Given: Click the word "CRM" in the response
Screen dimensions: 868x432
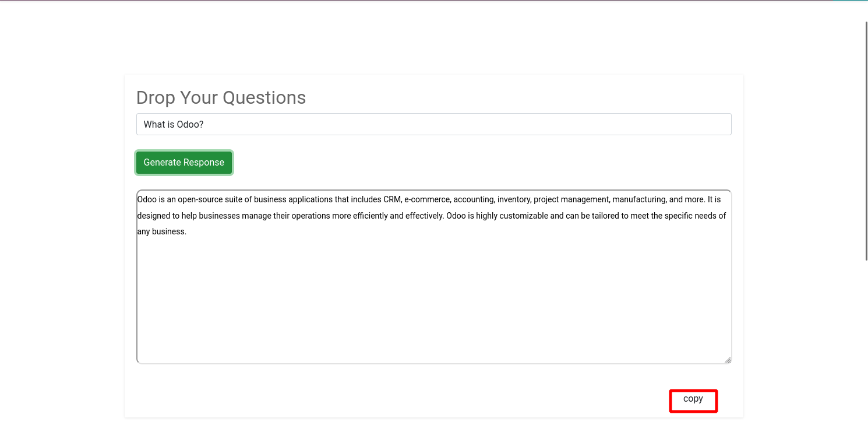Looking at the screenshot, I should (392, 199).
